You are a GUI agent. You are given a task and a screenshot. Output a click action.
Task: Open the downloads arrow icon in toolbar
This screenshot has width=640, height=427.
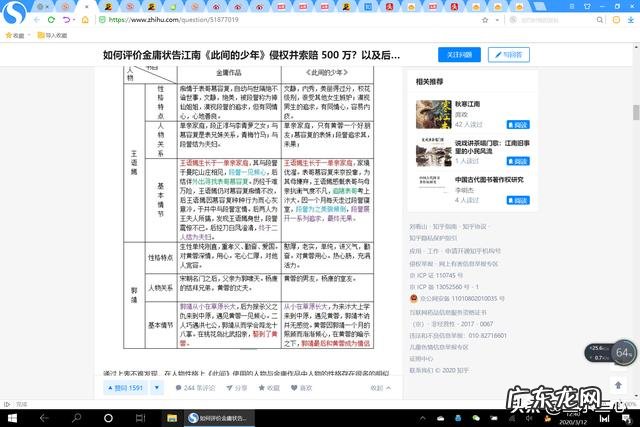click(631, 20)
